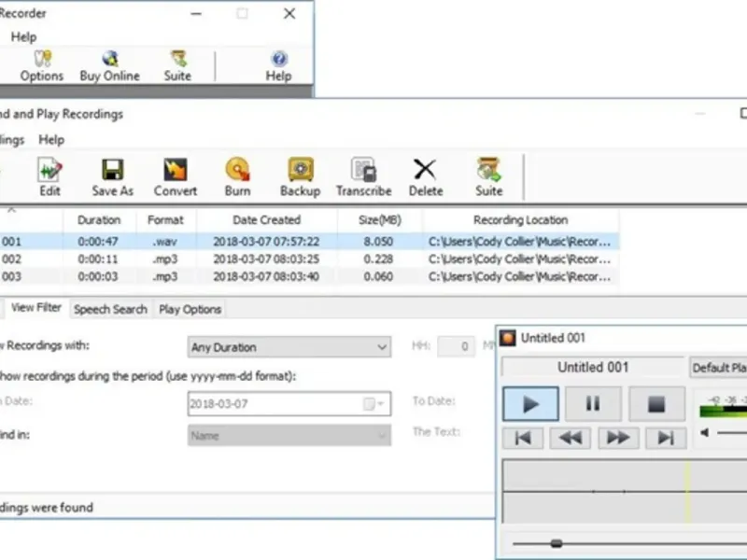
Task: Click the .wav format cell
Action: point(165,242)
